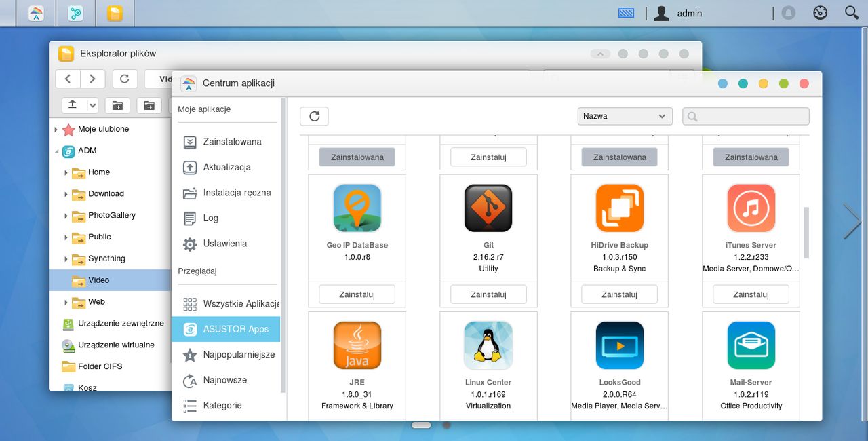Open Aktualizacja in App Central sidebar
The height and width of the screenshot is (441, 868).
(226, 167)
